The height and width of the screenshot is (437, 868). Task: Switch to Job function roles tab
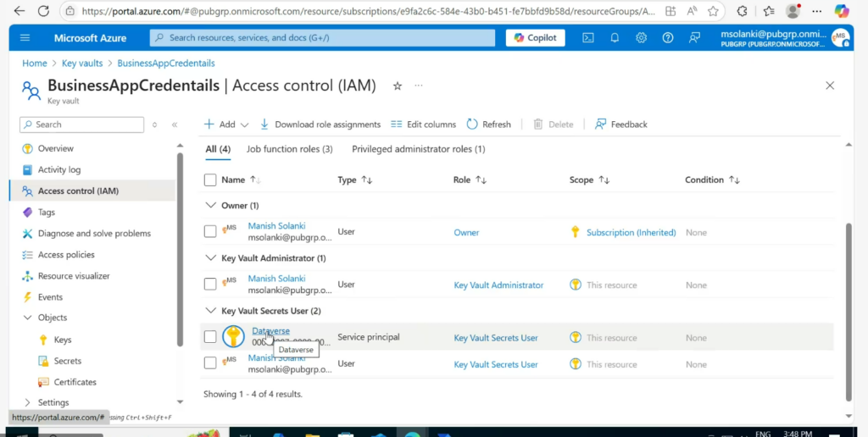click(290, 149)
